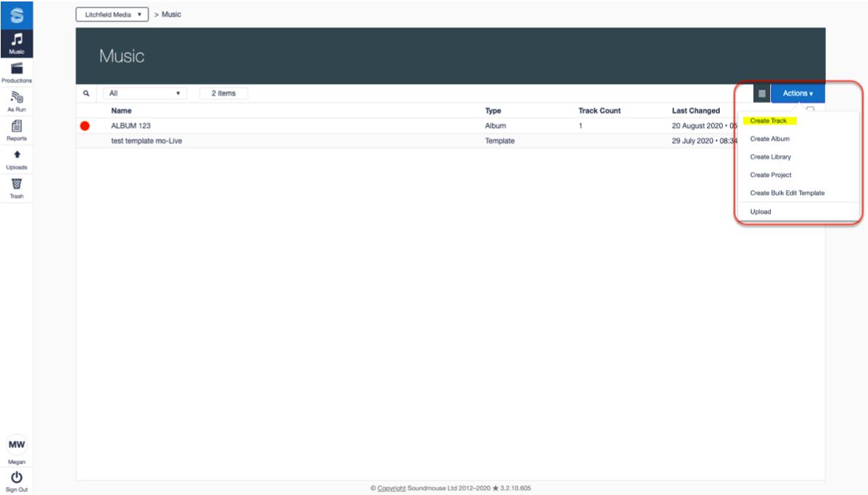Click the MW user avatar
The height and width of the screenshot is (495, 868).
pos(17,444)
